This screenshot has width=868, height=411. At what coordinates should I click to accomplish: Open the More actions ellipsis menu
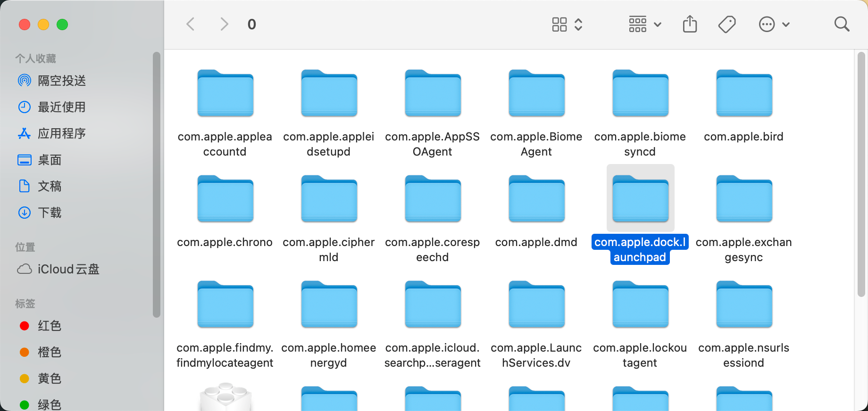(774, 24)
